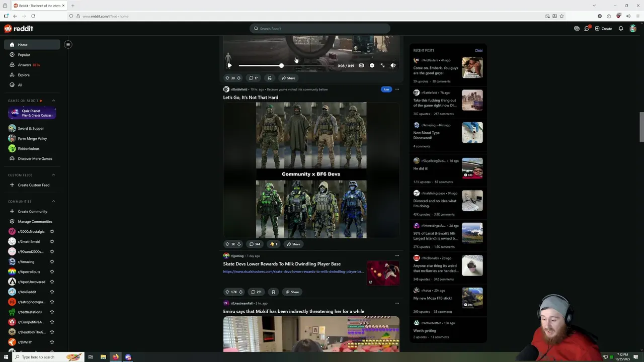Screen dimensions: 644x362
Task: Favorite r/2000sNostalgia with star
Action: click(52, 232)
